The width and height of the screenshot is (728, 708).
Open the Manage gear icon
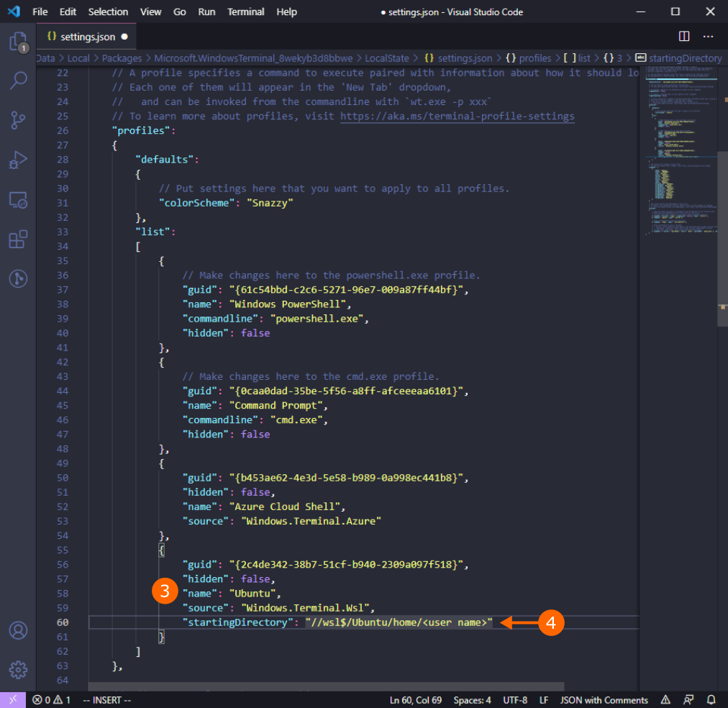click(18, 669)
